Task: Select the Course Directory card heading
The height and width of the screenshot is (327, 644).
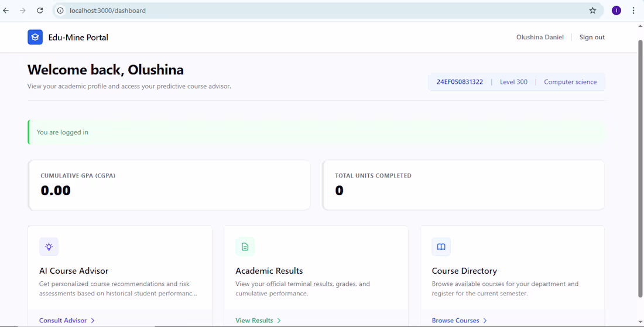Action: (x=464, y=271)
